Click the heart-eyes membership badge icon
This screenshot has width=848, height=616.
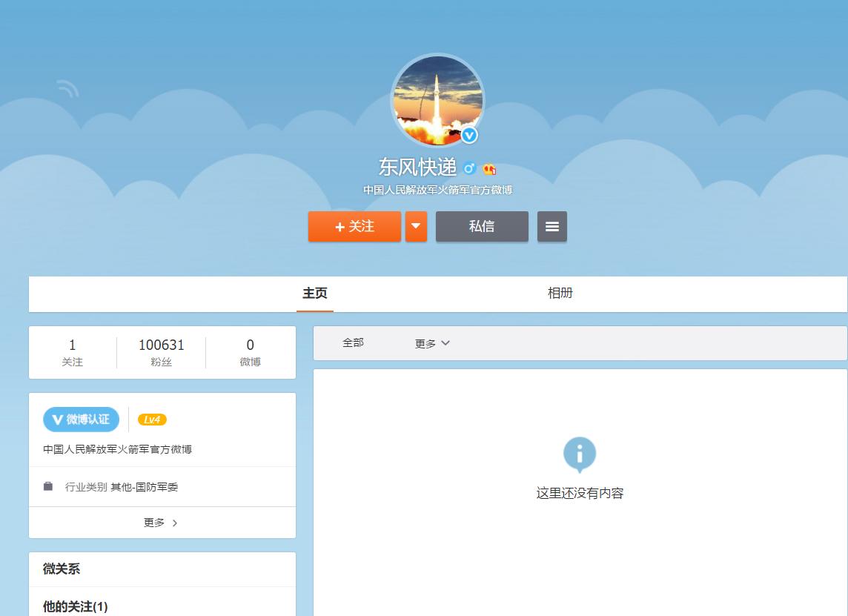tap(489, 169)
